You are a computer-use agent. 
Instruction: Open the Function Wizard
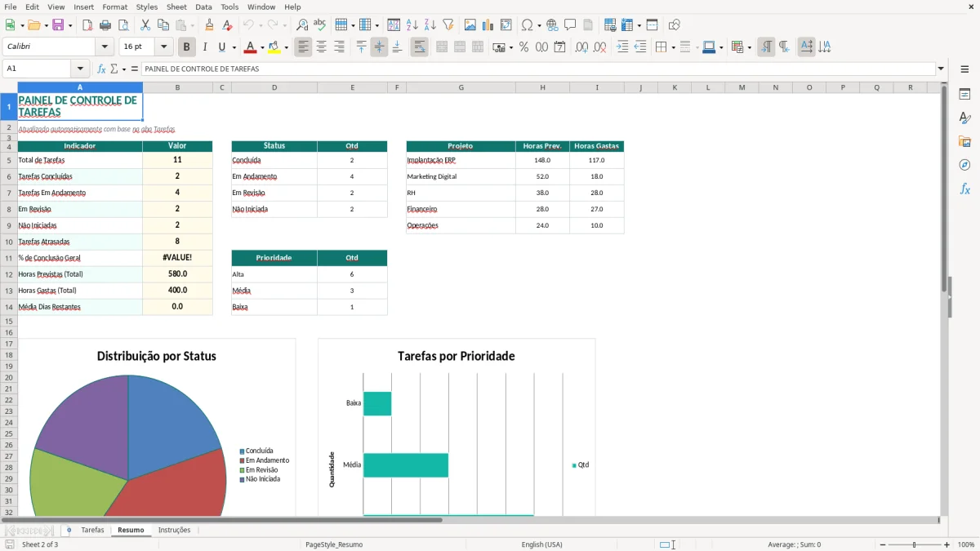click(101, 69)
